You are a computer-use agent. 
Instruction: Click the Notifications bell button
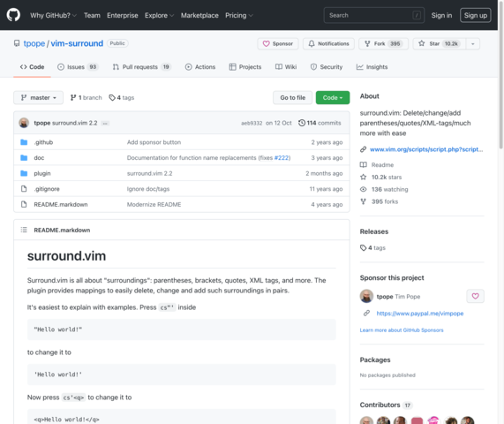click(328, 44)
